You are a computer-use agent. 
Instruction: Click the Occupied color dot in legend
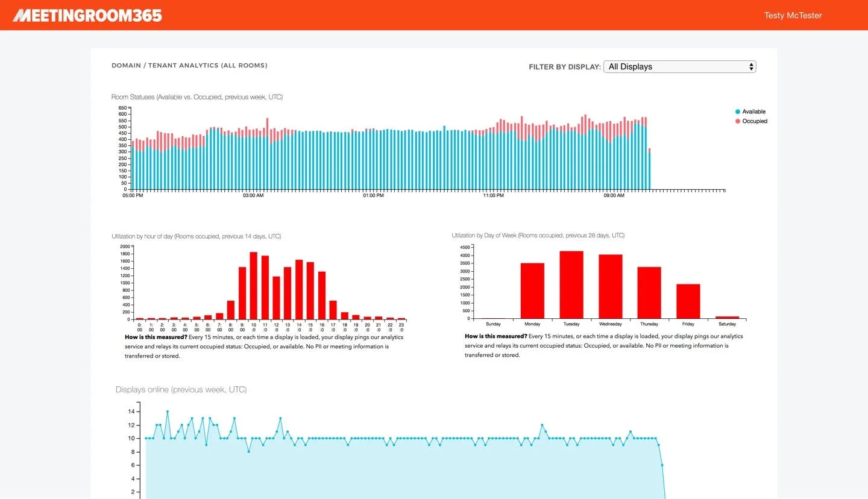tap(738, 121)
